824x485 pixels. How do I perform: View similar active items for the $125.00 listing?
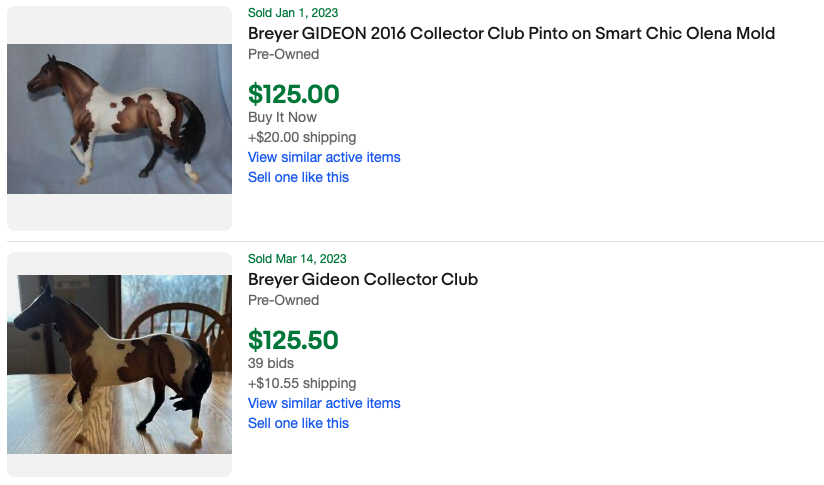(x=324, y=157)
